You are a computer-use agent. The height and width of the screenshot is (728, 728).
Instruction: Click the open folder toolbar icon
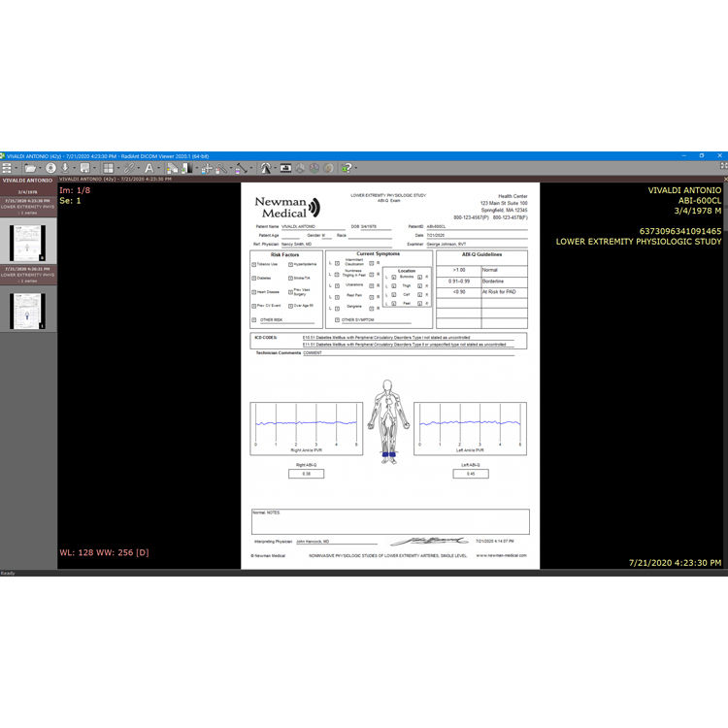30,169
